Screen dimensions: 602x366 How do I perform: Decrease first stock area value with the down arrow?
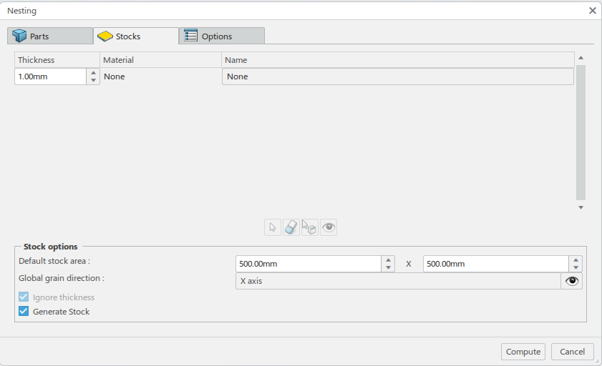(388, 268)
